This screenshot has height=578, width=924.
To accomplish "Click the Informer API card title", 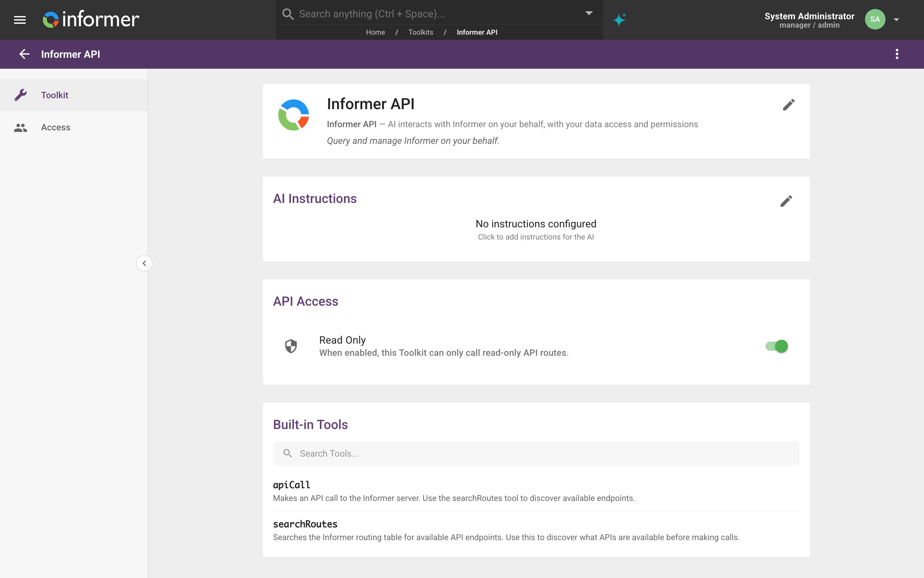I will click(x=370, y=104).
